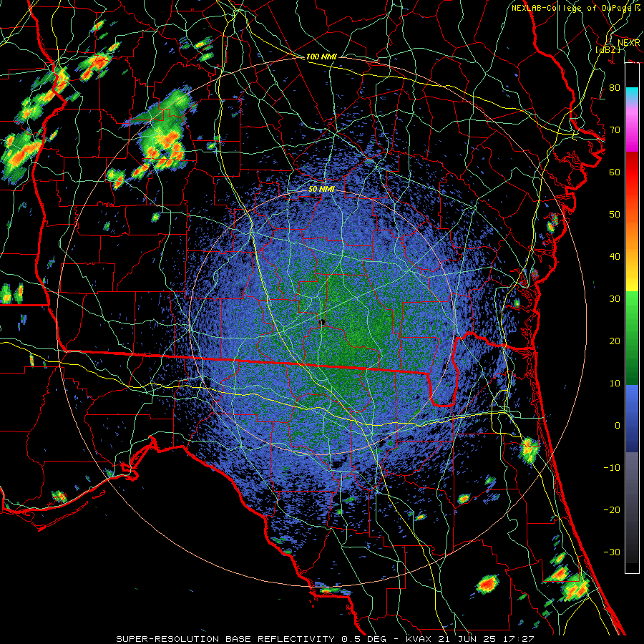Viewport: 644px width, 644px height.
Task: Click the -30 value on the dBZ scale
Action: point(612,552)
